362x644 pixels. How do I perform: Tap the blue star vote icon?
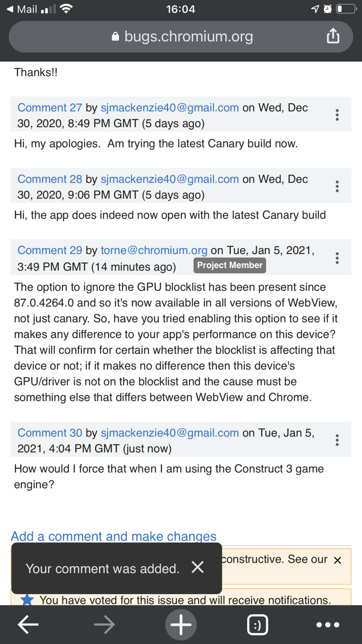pos(27,600)
